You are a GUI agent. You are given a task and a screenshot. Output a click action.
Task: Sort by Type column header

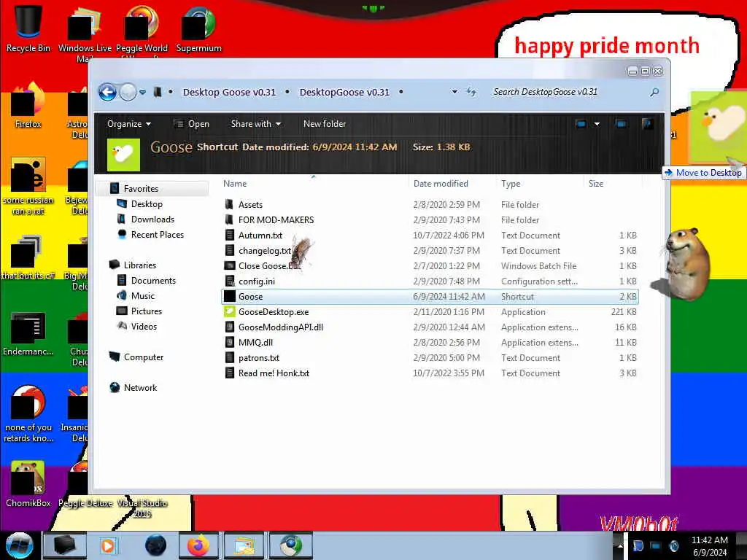point(510,183)
